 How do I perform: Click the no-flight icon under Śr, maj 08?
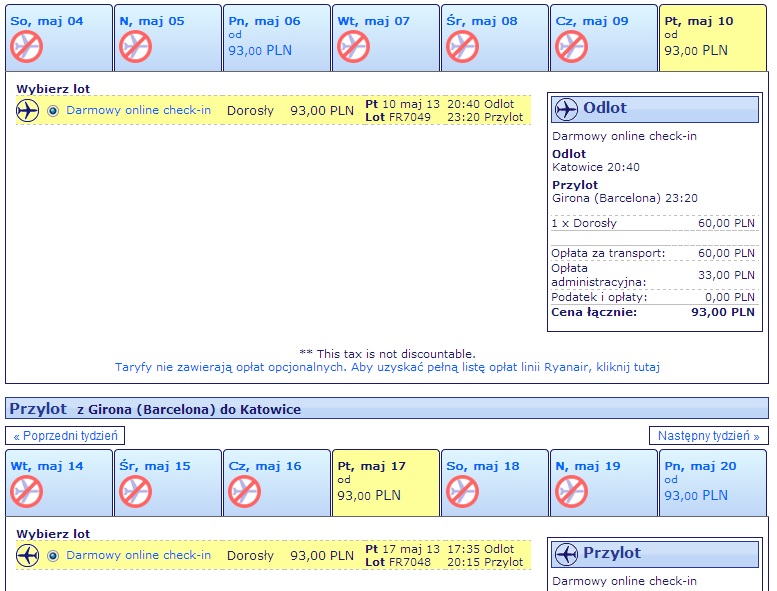[462, 47]
